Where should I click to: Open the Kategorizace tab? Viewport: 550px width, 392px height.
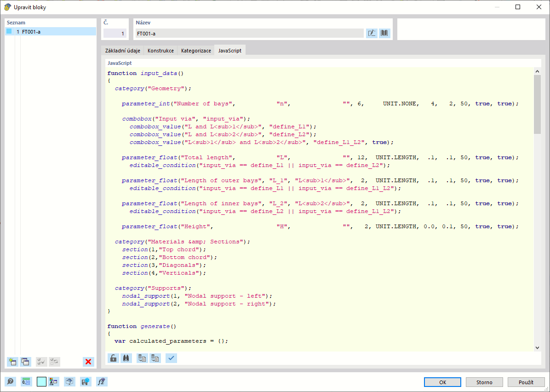click(x=196, y=51)
